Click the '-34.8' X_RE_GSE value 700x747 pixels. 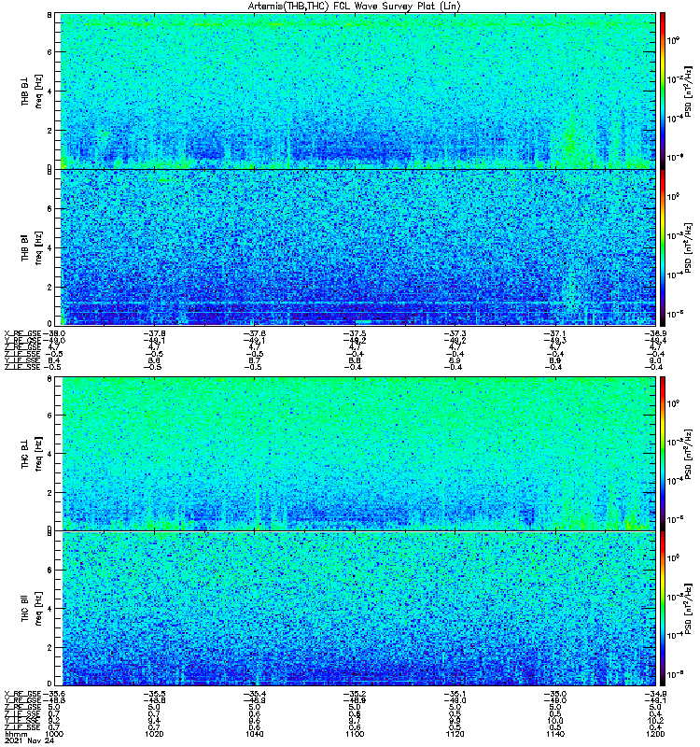tap(655, 694)
